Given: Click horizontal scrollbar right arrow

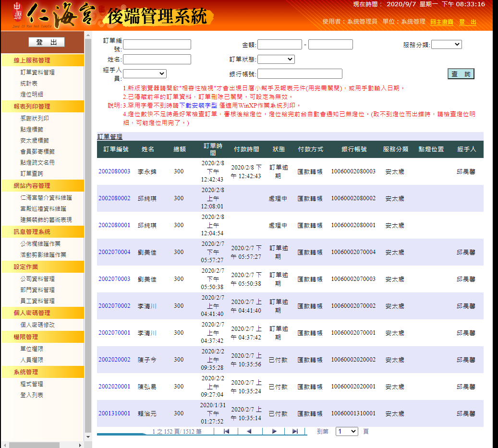Looking at the screenshot, I should click(x=80, y=445).
